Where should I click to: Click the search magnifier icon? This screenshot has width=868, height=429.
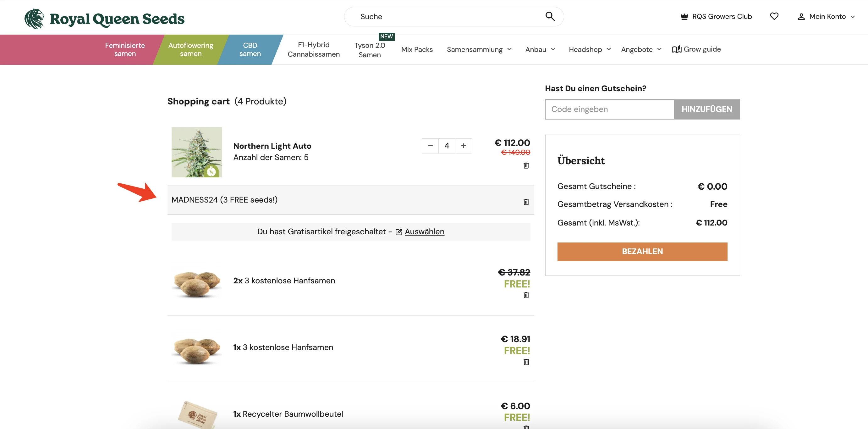point(550,16)
